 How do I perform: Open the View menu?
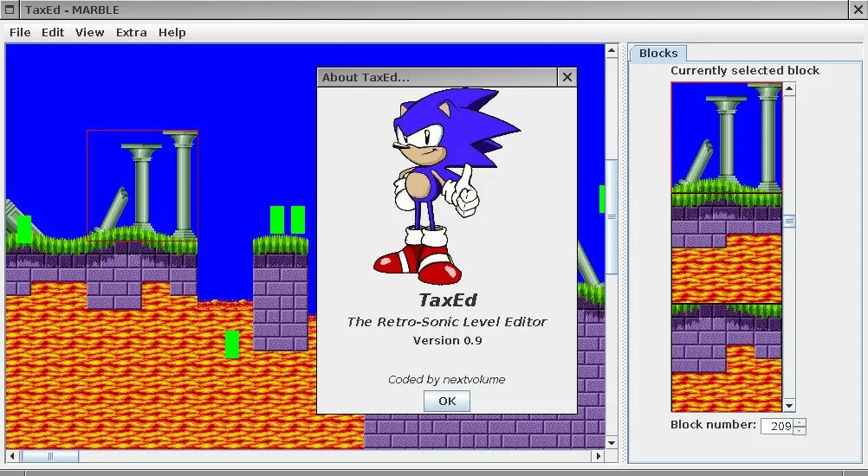tap(90, 33)
